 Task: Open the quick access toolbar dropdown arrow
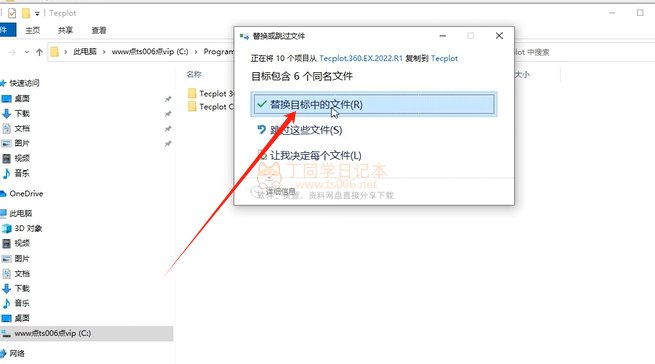[37, 14]
